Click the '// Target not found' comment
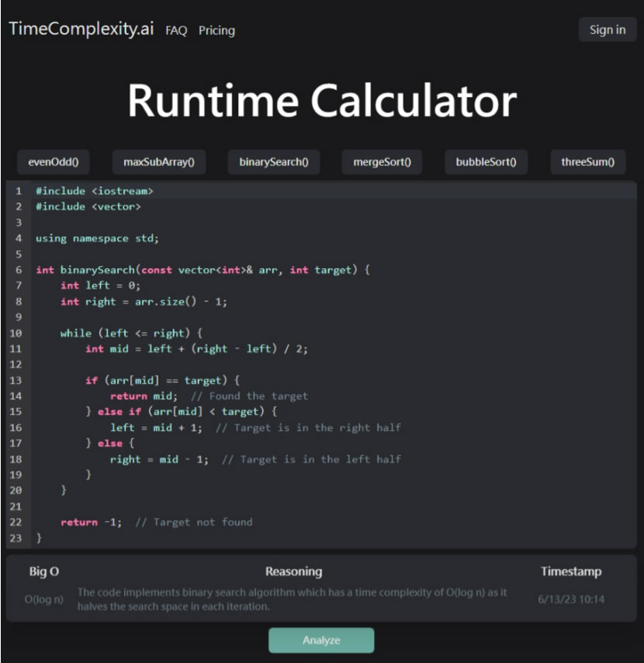Image resolution: width=644 pixels, height=663 pixels. pyautogui.click(x=194, y=523)
